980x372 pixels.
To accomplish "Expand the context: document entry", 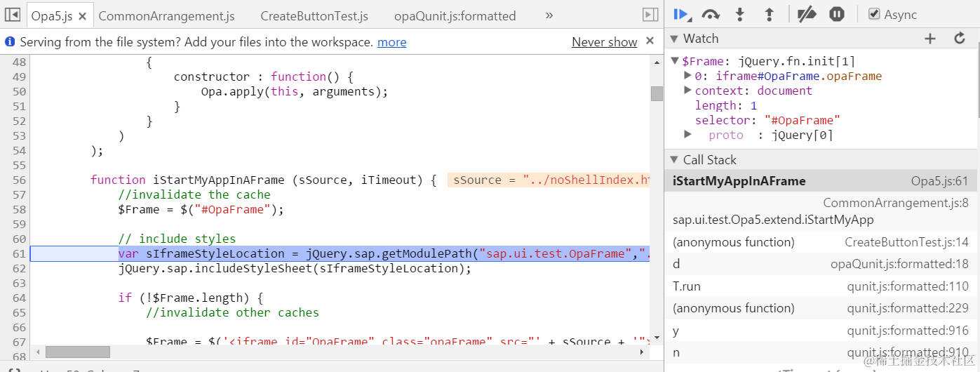I will coord(688,91).
